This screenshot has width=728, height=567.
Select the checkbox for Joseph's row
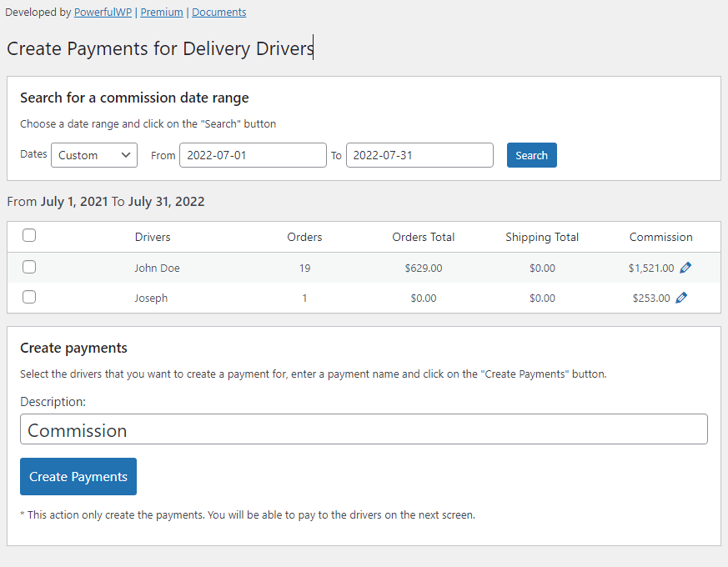tap(29, 297)
